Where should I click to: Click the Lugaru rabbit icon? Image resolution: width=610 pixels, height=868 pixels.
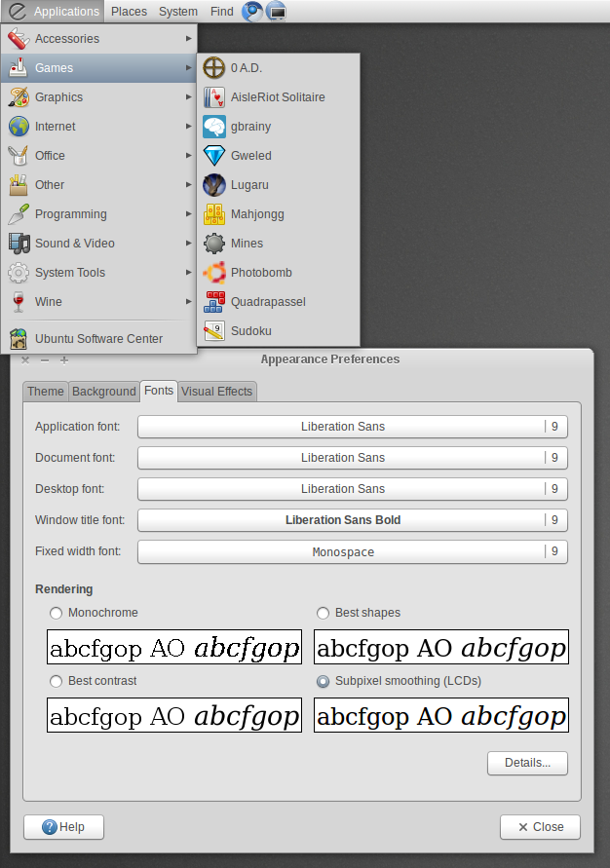[x=213, y=185]
